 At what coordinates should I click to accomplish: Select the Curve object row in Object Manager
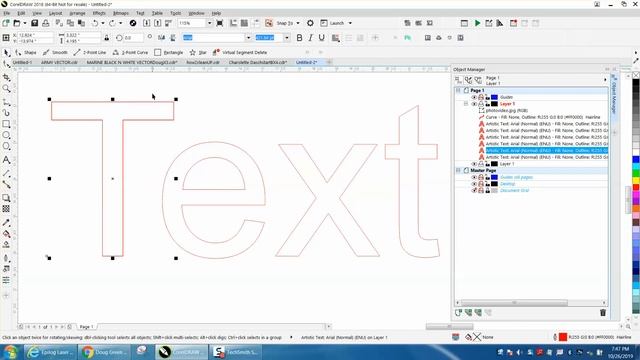click(x=543, y=117)
